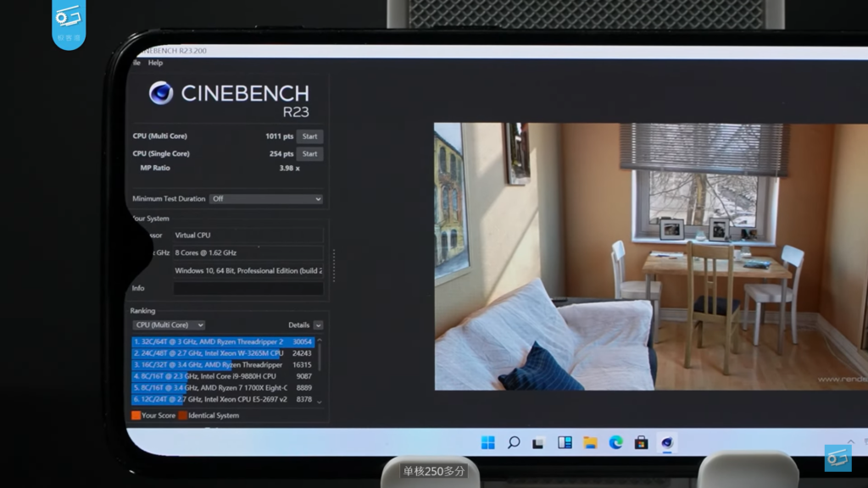Select the Cinebench icon in taskbar
Screen dimensions: 868x488
click(666, 442)
